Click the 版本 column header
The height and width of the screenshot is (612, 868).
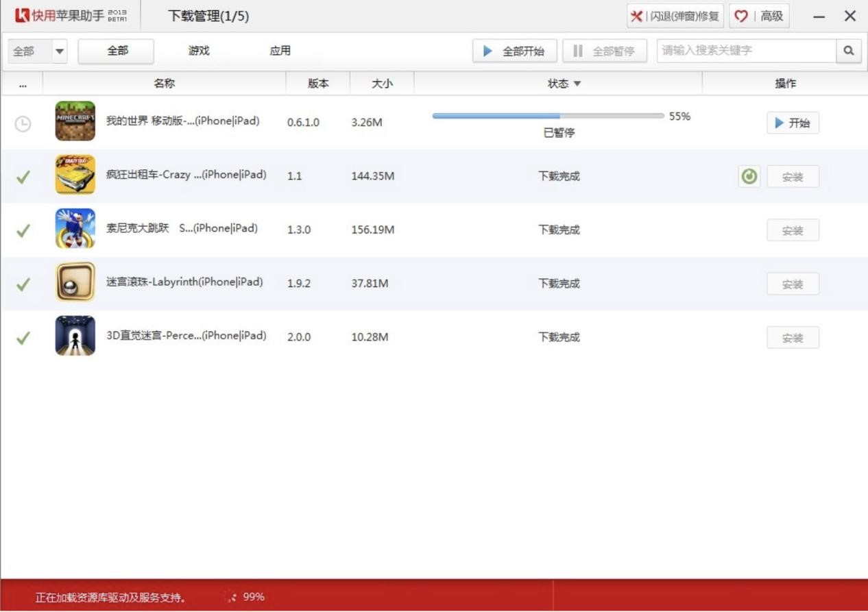click(318, 84)
